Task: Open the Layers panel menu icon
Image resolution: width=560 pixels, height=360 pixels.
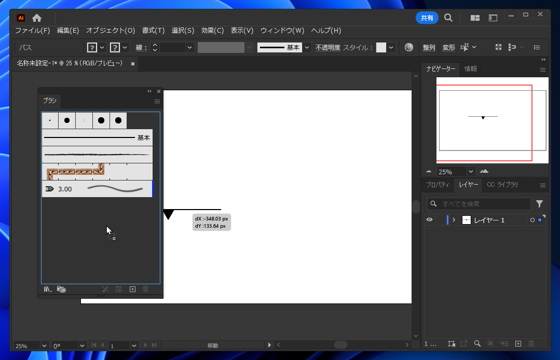Action: click(542, 185)
